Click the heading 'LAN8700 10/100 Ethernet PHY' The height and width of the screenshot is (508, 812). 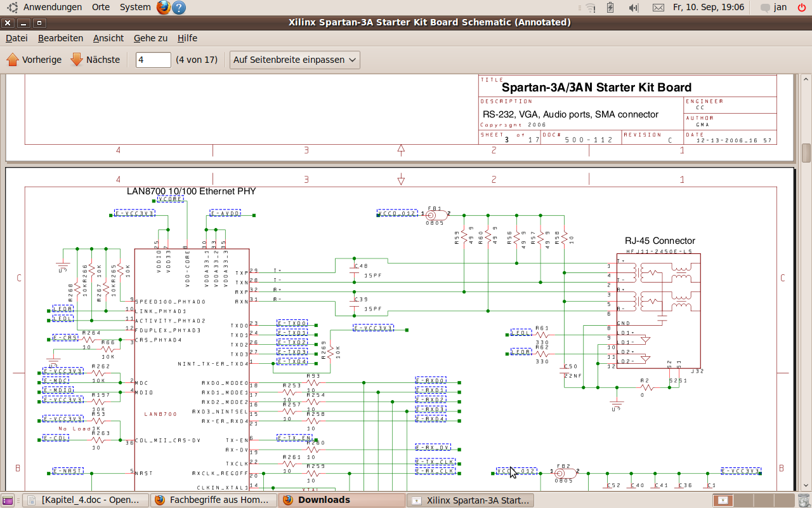192,191
